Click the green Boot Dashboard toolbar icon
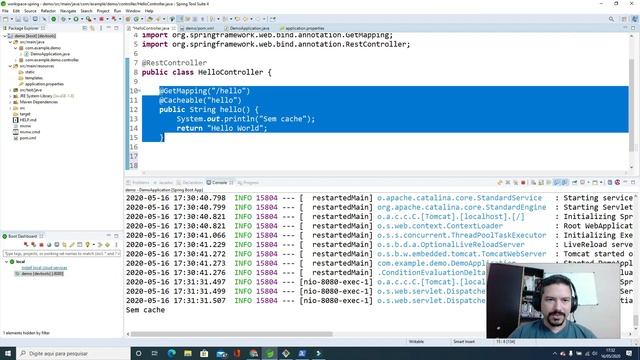This screenshot has width=640, height=360. (53, 19)
